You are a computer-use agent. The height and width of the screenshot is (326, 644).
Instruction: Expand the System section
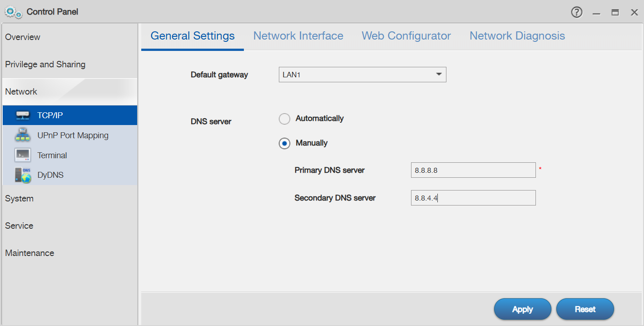[70, 199]
